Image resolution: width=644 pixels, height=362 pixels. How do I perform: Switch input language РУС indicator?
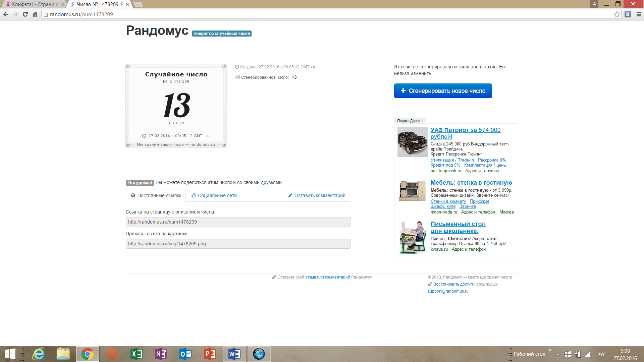602,354
